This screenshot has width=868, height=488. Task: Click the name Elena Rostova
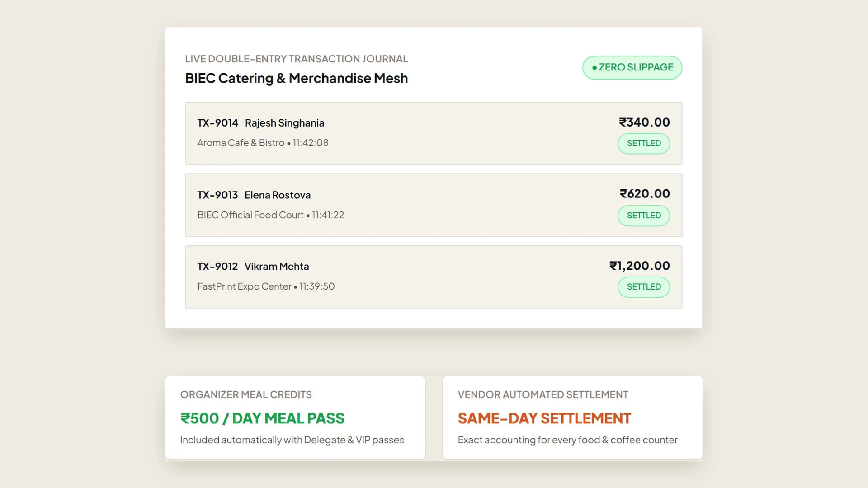278,195
